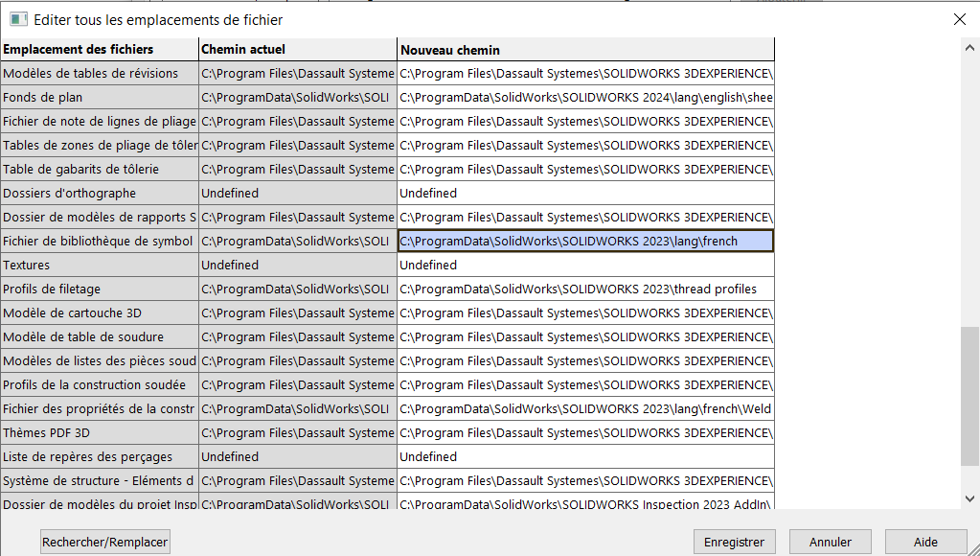
Task: Open help via the Aide button
Action: (x=925, y=542)
